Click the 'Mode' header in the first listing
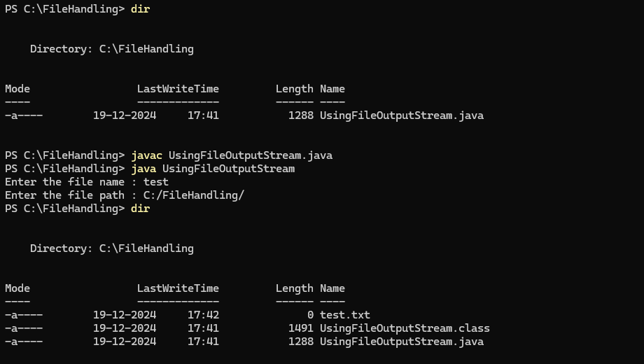This screenshot has width=644, height=364. pyautogui.click(x=17, y=89)
